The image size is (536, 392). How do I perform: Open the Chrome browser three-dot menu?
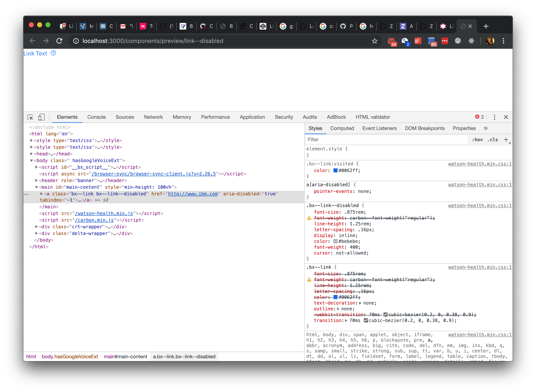click(503, 41)
